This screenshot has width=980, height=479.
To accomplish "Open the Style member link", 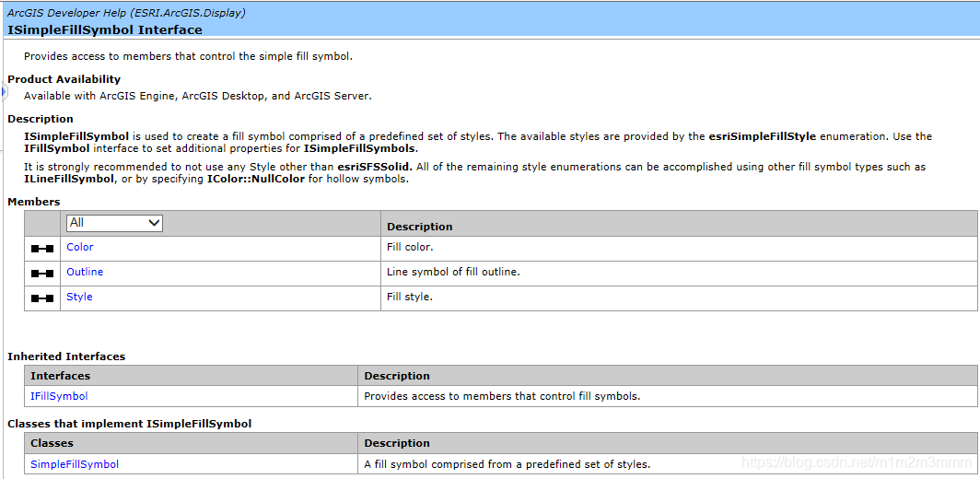I will tap(79, 297).
